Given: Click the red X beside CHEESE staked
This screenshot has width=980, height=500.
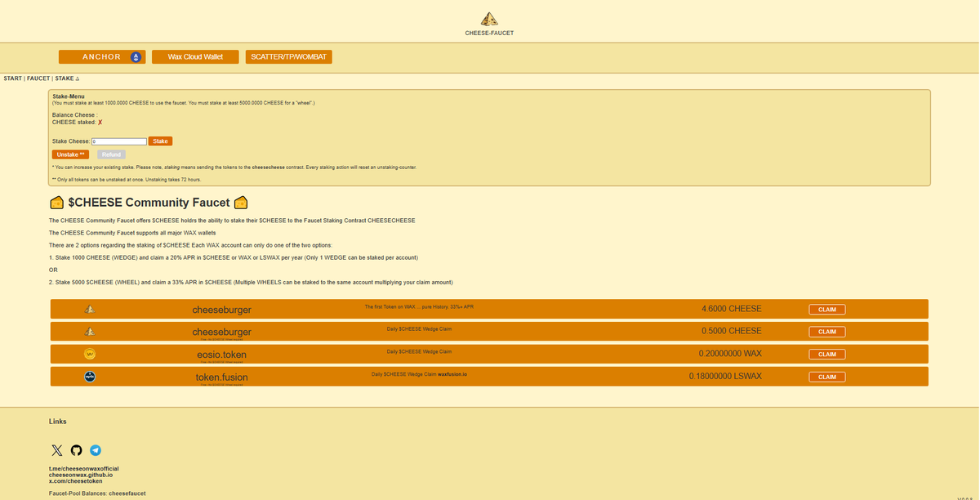Looking at the screenshot, I should click(100, 123).
